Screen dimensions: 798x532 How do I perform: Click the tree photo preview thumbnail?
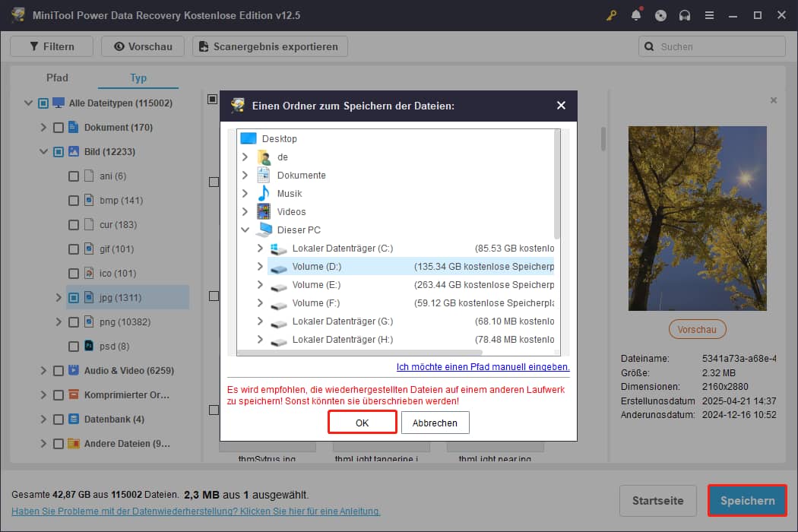(x=697, y=218)
